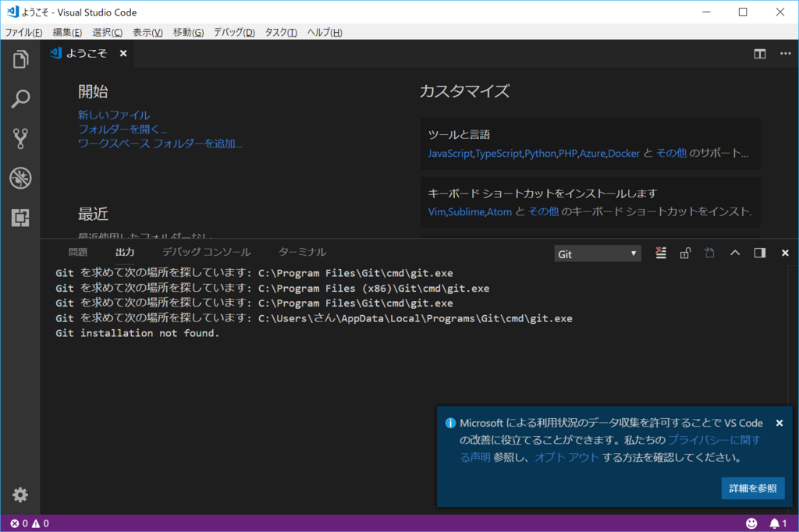Click the Atom keymap link

[499, 211]
